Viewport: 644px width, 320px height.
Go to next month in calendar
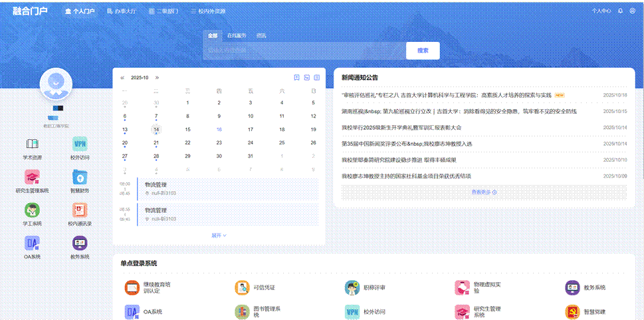point(157,78)
